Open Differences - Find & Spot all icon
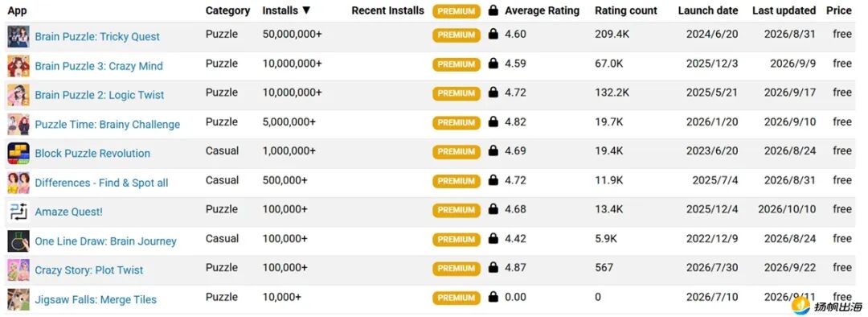The image size is (868, 317). [18, 183]
